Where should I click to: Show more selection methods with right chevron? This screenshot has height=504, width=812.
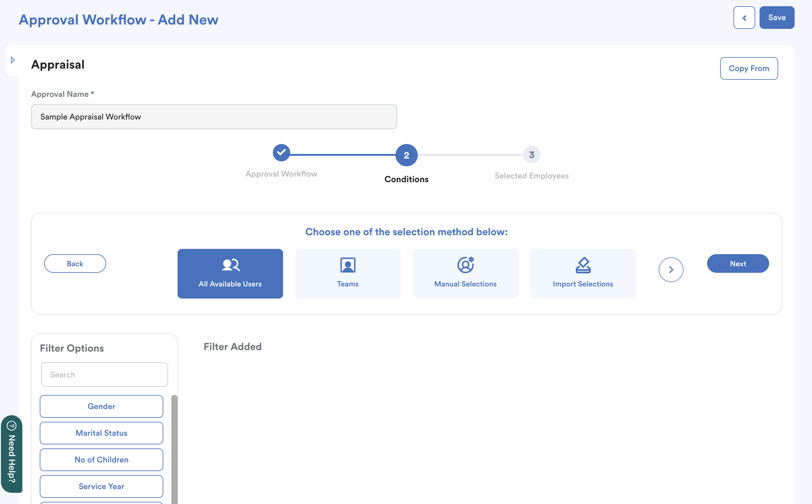[x=671, y=270]
